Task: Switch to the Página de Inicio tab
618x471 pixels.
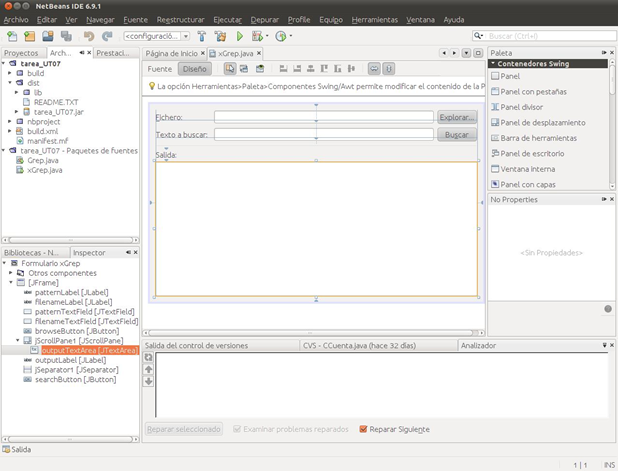Action: tap(172, 53)
